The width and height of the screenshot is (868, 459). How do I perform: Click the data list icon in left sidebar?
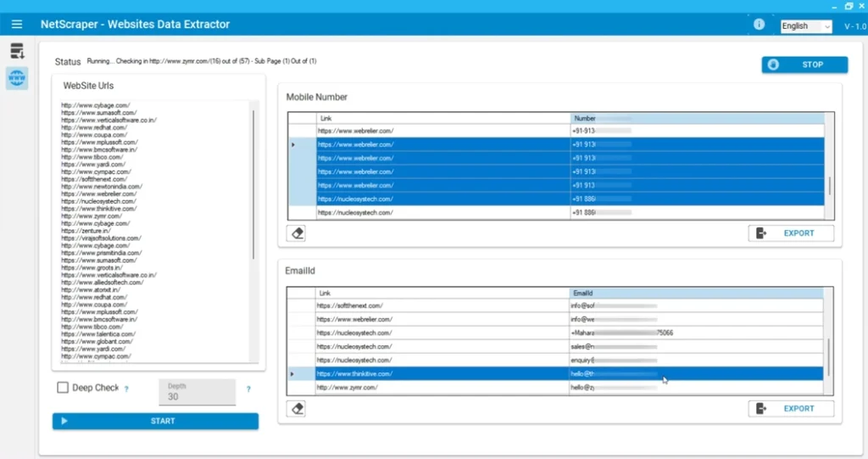[x=17, y=52]
